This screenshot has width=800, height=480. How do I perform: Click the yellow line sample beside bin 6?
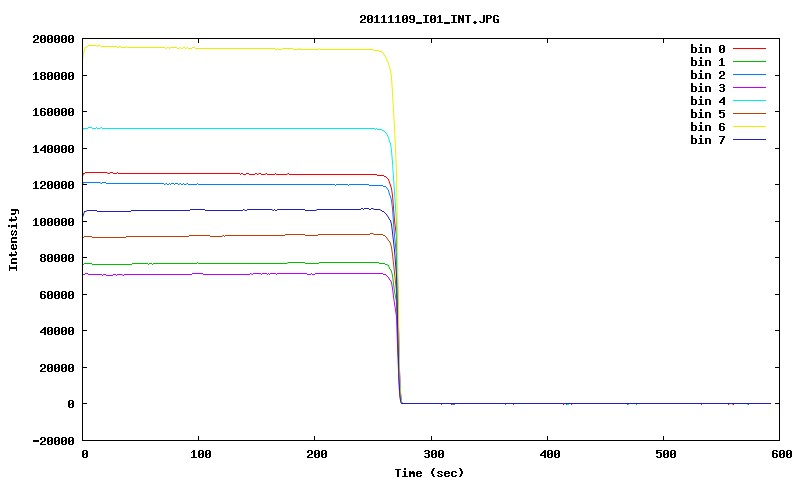click(x=749, y=127)
